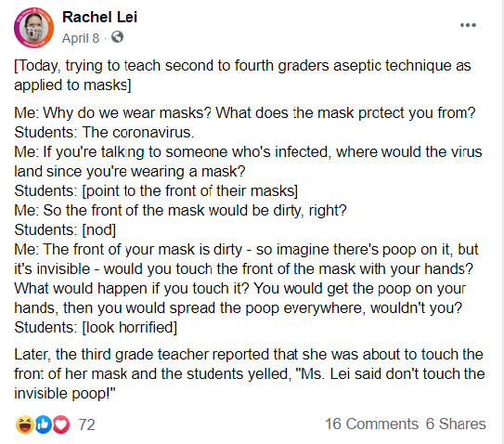Image resolution: width=504 pixels, height=444 pixels.
Task: Click the globe public privacy icon
Action: click(117, 37)
